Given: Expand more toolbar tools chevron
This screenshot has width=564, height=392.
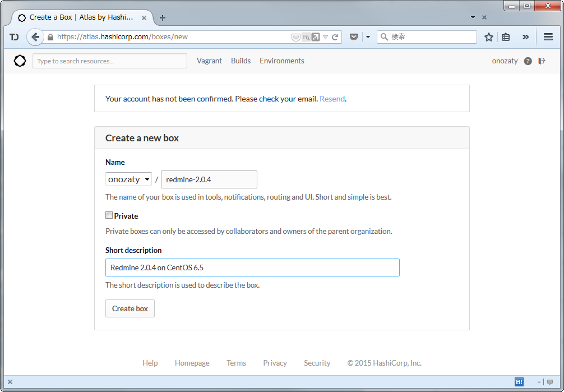Looking at the screenshot, I should (525, 36).
